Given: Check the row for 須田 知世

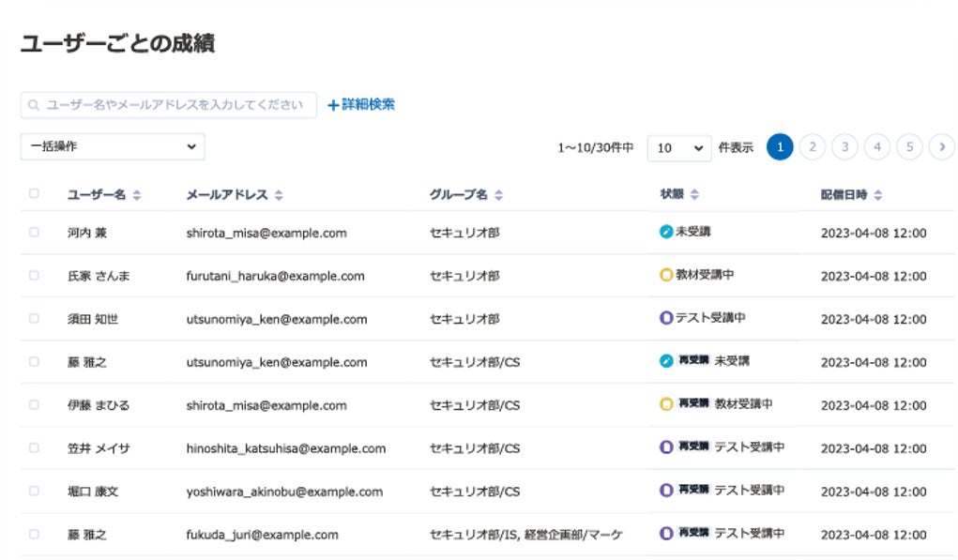Looking at the screenshot, I should (x=35, y=319).
